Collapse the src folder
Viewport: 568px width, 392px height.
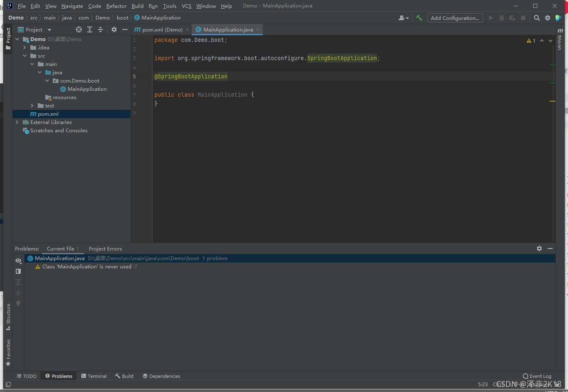pyautogui.click(x=24, y=56)
